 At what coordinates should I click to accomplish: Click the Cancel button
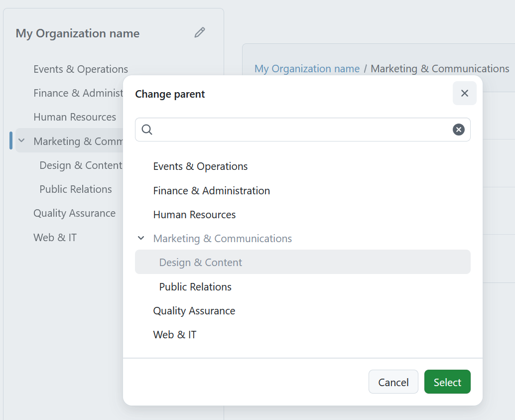tap(393, 382)
